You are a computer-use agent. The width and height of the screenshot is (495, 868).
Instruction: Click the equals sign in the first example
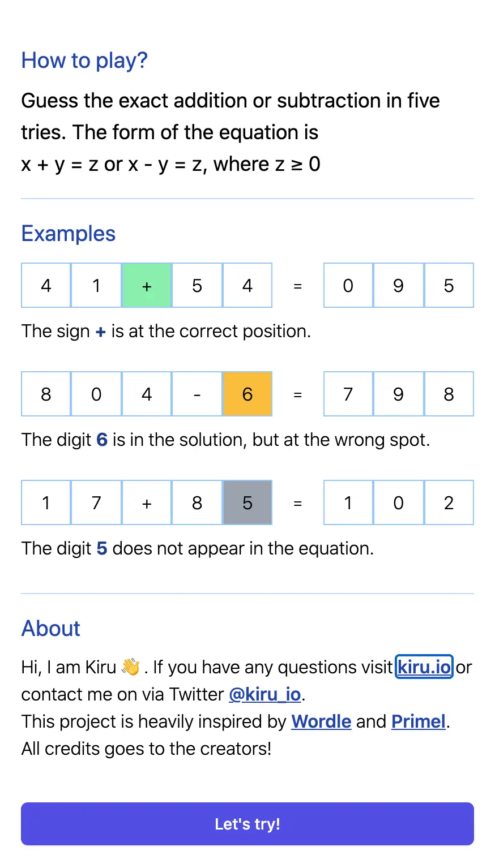[x=298, y=285]
